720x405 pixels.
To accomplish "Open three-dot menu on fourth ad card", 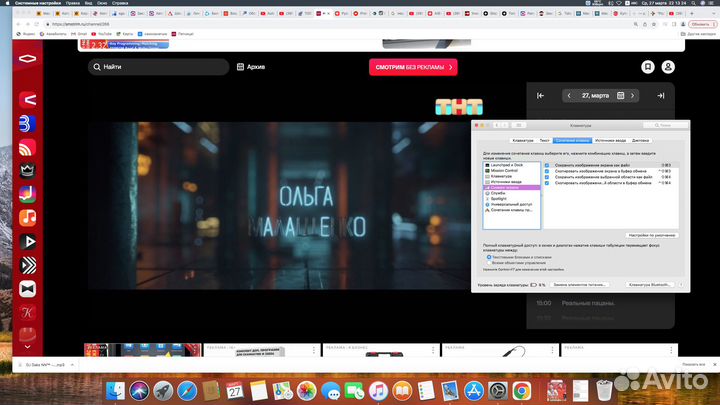I will [x=552, y=350].
